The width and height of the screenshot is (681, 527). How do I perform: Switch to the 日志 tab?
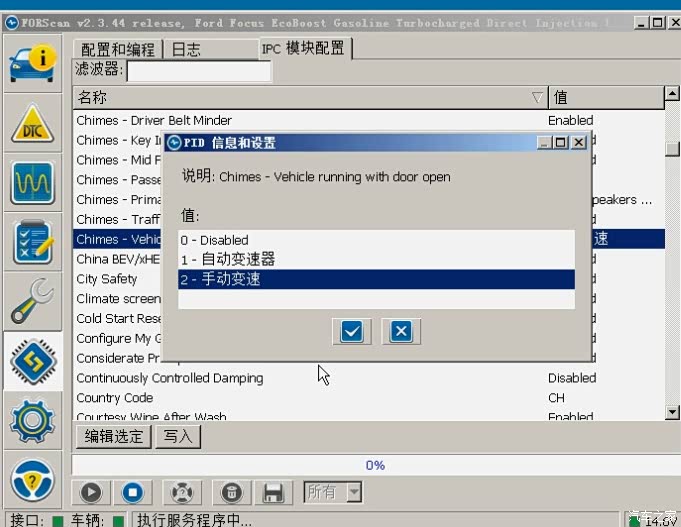[185, 48]
